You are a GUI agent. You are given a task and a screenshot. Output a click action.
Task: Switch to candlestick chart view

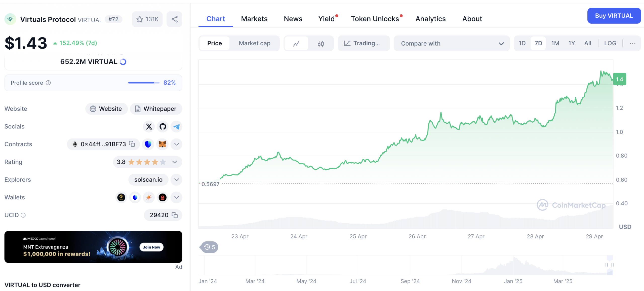coord(321,44)
